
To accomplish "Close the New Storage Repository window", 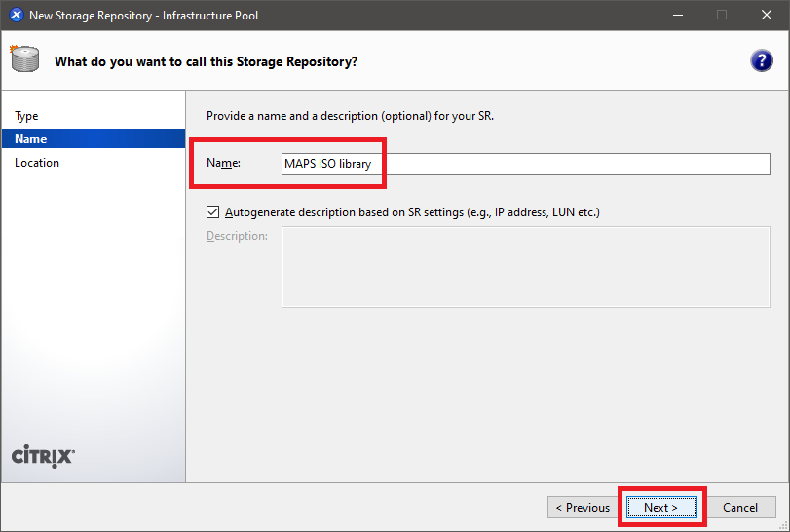I will click(767, 16).
